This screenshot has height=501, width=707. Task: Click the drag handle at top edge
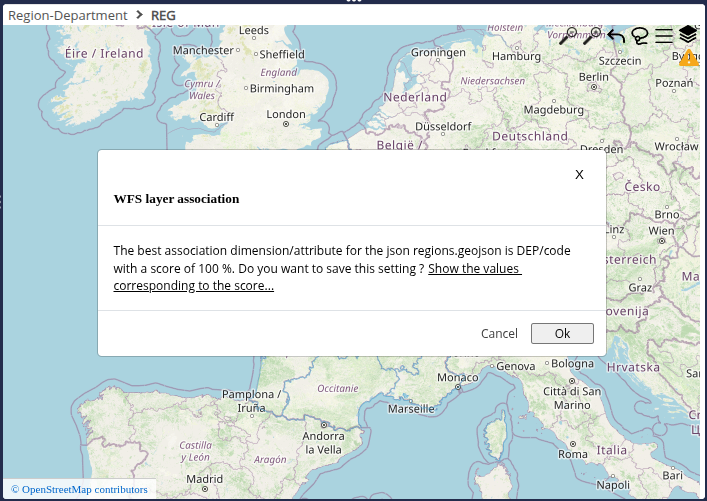pos(353,2)
